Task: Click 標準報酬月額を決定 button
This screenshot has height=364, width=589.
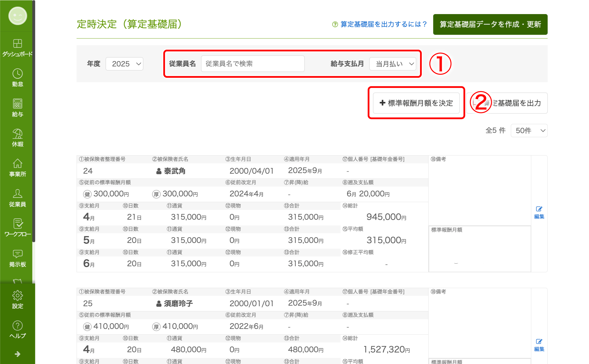Action: point(416,103)
